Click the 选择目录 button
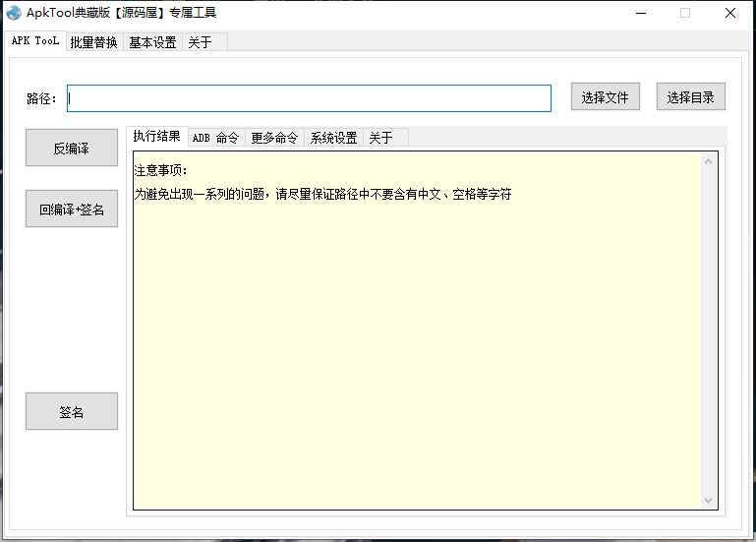This screenshot has height=542, width=756. 690,97
